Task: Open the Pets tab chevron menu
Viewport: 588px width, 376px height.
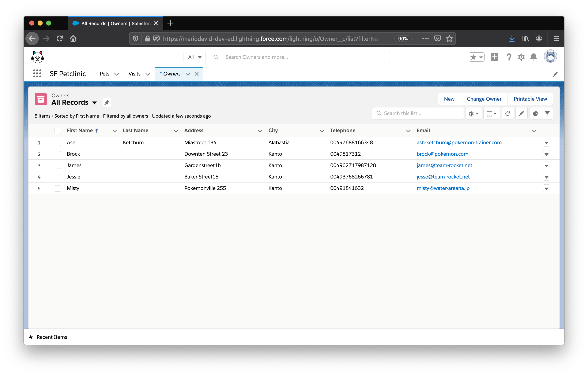Action: pyautogui.click(x=117, y=74)
